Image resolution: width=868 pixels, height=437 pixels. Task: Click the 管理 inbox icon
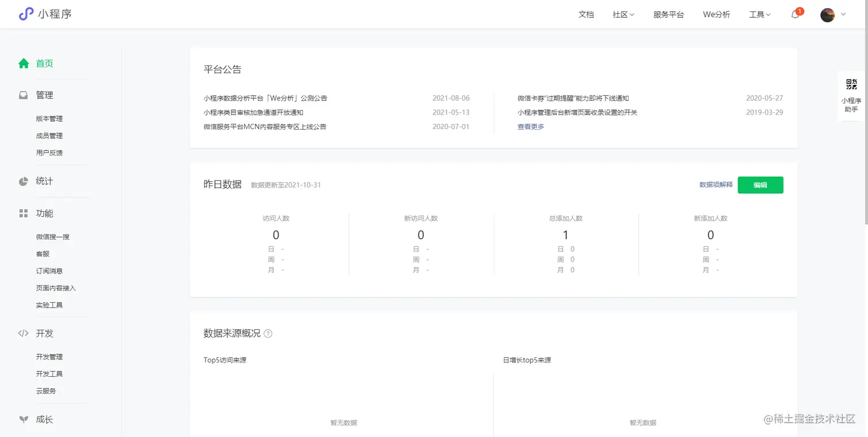click(x=24, y=95)
